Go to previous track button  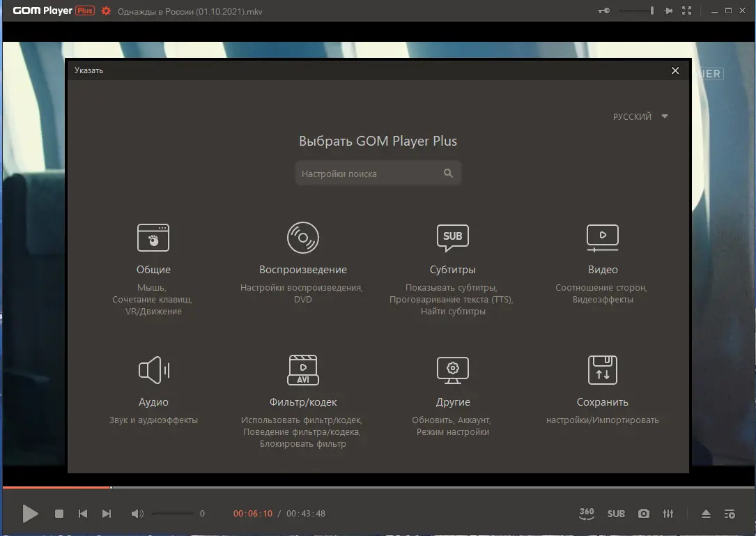point(83,514)
